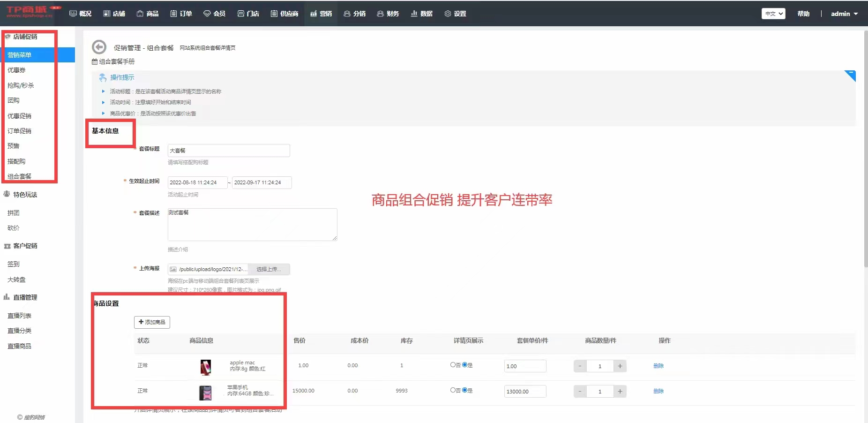
Task: Open the 中文 language dropdown
Action: [x=773, y=14]
